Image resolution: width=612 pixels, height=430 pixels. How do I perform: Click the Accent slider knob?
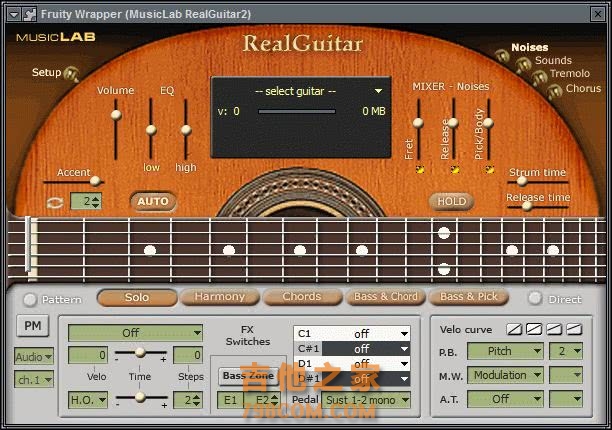[95, 181]
